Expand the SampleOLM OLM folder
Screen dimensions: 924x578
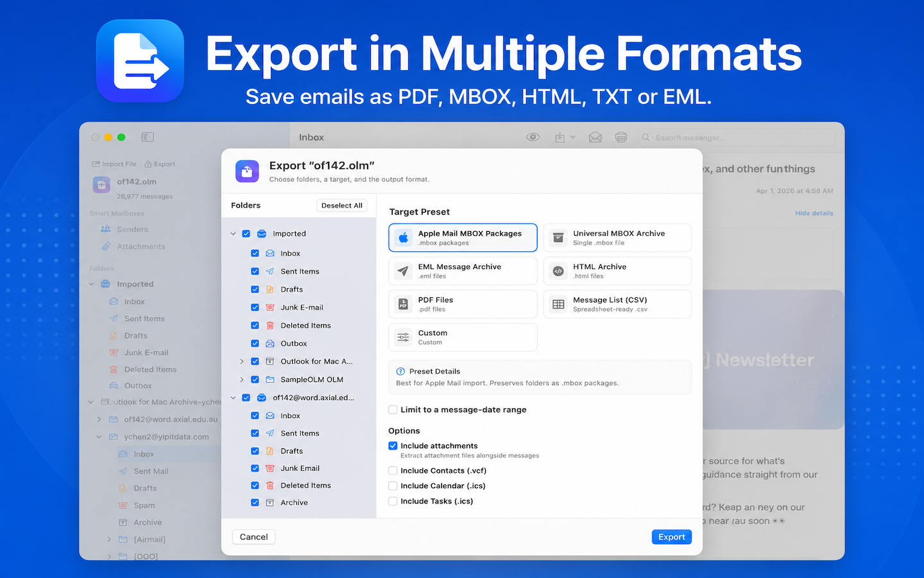(x=242, y=380)
